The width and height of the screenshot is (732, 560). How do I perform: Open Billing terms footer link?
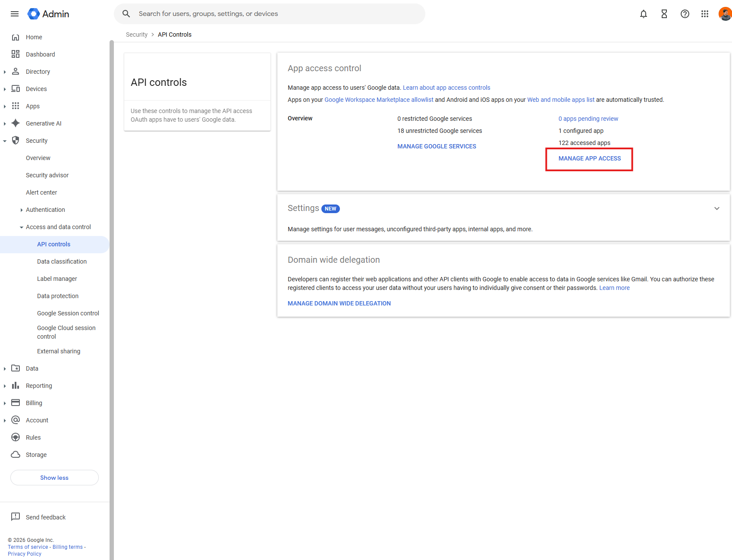(68, 547)
